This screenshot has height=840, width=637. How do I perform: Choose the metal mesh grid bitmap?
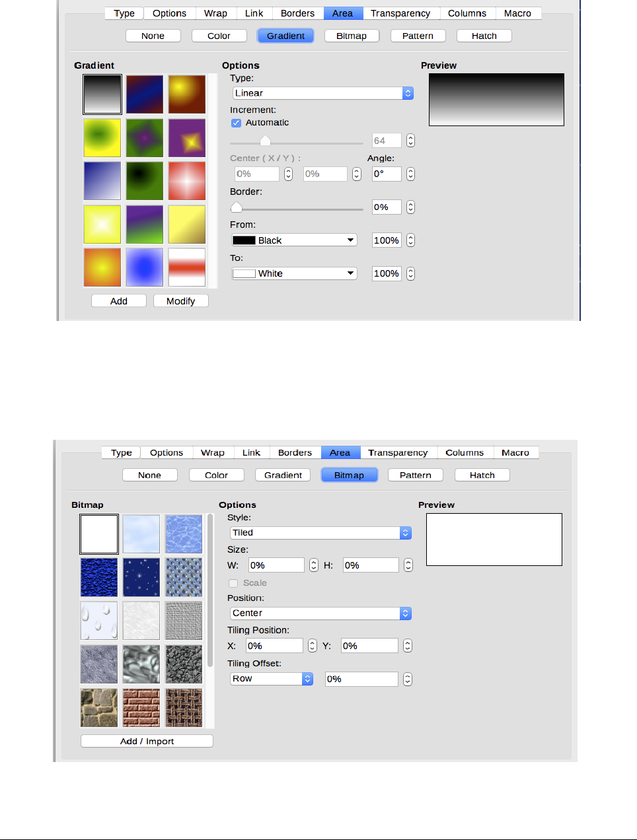(x=184, y=577)
